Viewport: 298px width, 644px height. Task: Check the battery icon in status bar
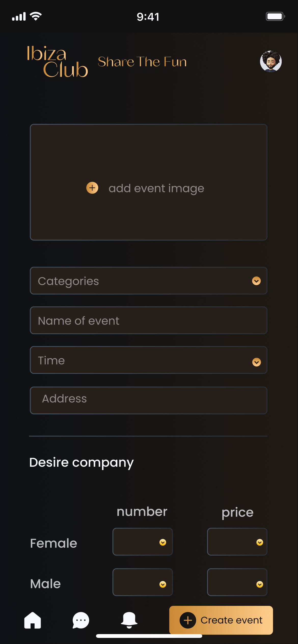275,17
